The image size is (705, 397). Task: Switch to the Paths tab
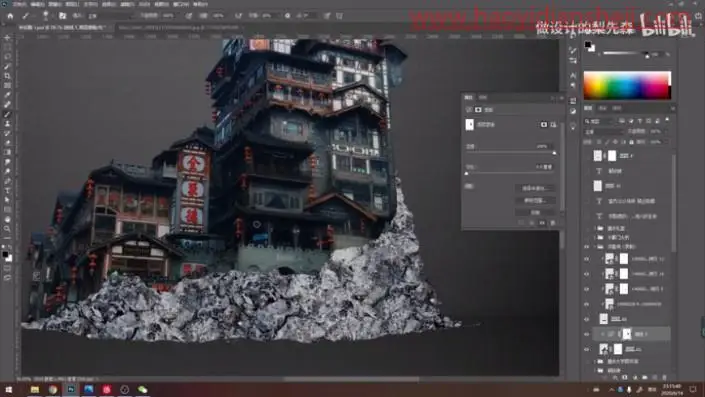(x=617, y=108)
